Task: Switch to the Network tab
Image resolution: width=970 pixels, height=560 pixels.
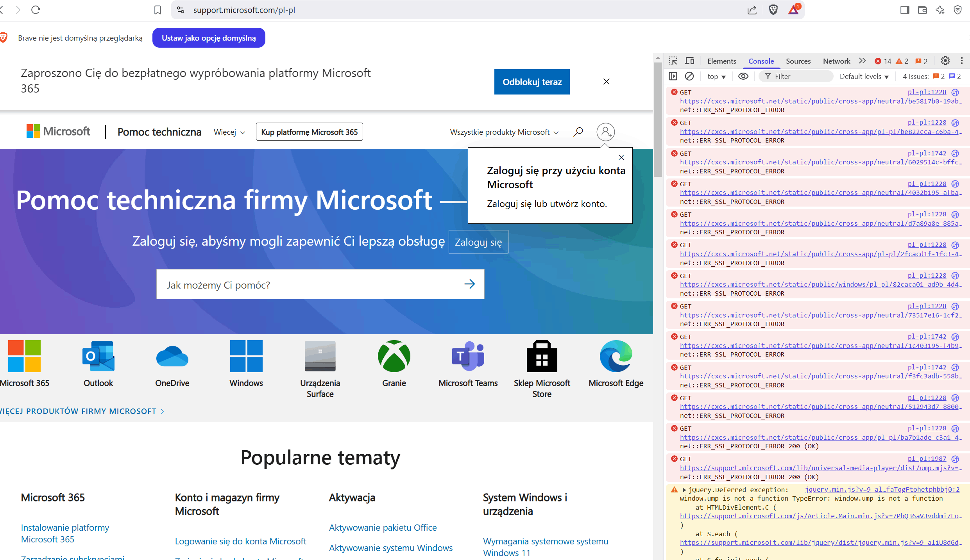Action: 836,61
